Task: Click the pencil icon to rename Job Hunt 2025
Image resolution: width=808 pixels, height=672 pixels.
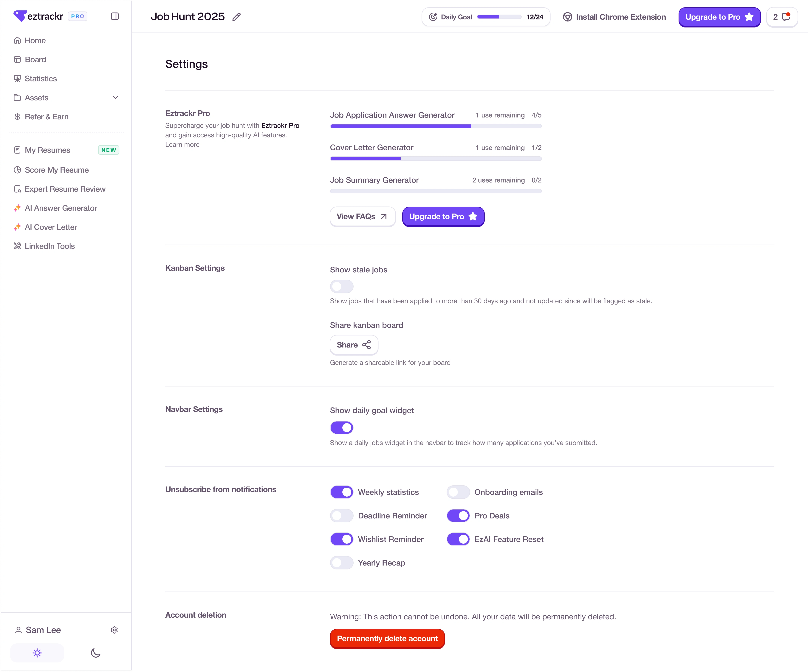Action: (237, 17)
